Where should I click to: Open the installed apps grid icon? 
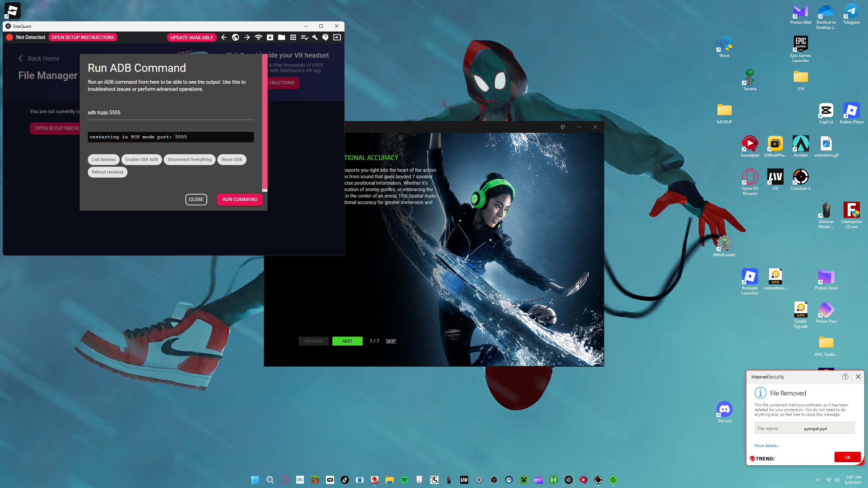pyautogui.click(x=293, y=37)
